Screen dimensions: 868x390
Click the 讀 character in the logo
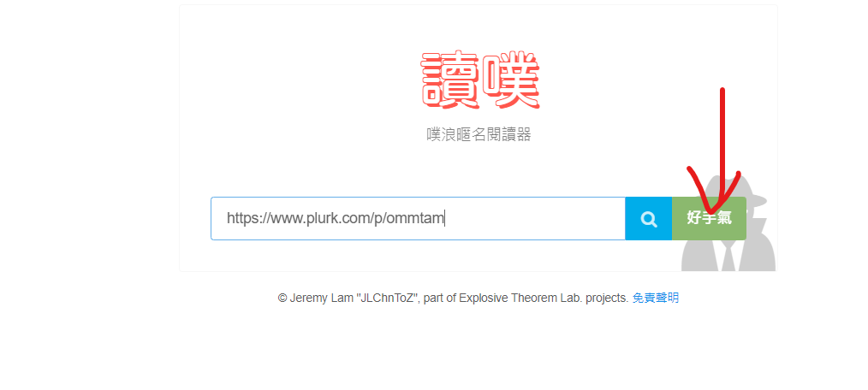450,80
